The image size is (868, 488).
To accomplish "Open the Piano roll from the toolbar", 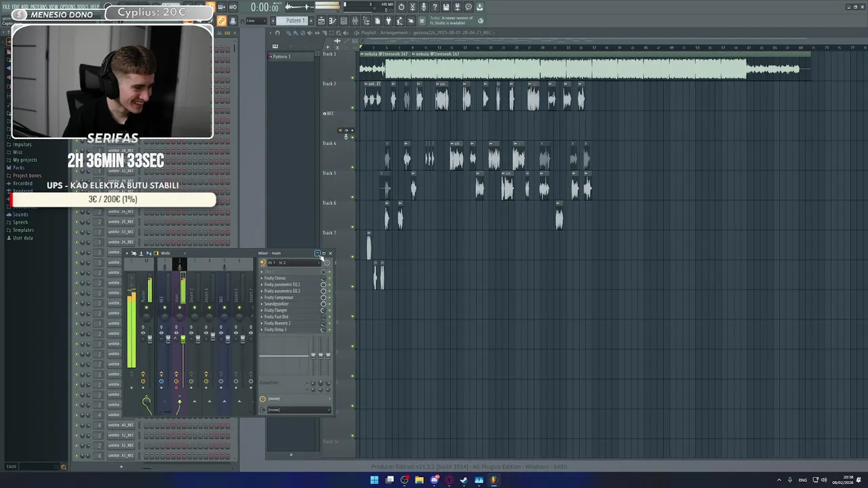I will (x=332, y=21).
